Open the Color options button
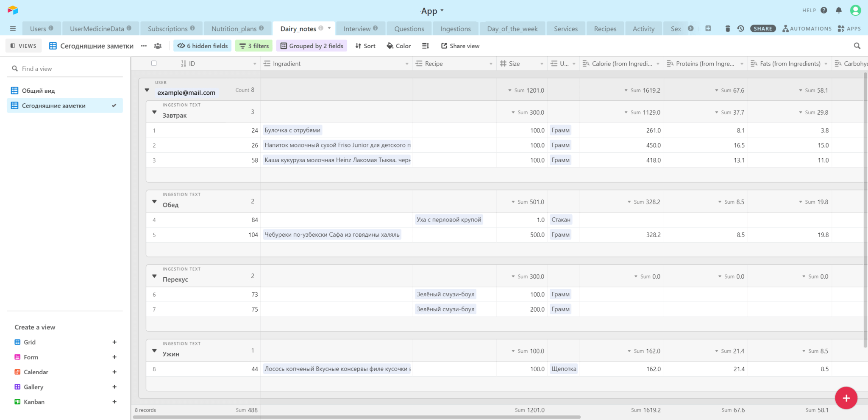 pyautogui.click(x=398, y=46)
